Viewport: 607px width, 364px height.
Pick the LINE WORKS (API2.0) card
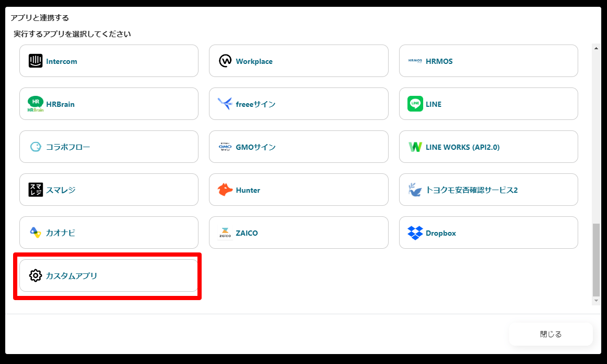click(489, 147)
